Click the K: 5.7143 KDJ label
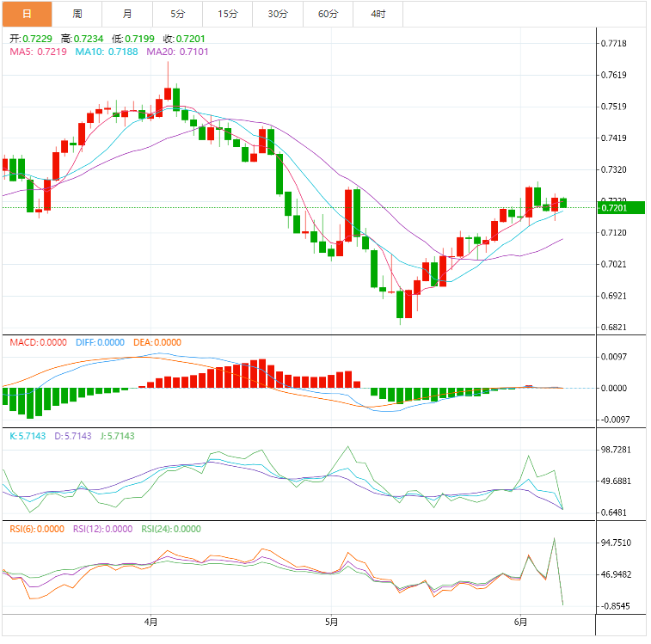 tap(28, 436)
